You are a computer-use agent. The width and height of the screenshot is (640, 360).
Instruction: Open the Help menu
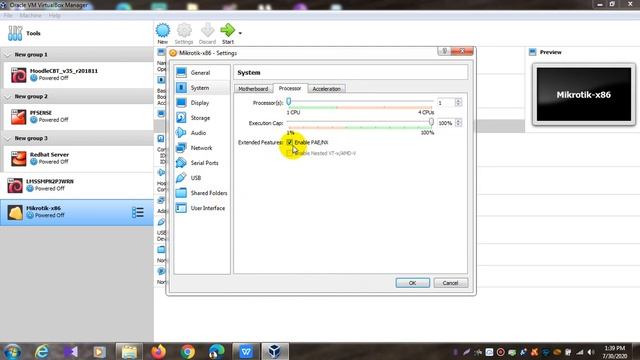(54, 16)
